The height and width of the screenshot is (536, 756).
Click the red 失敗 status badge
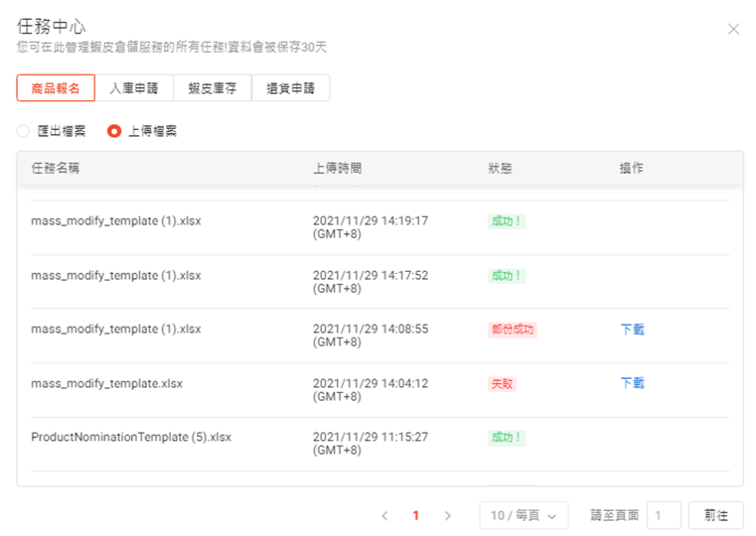tap(503, 383)
